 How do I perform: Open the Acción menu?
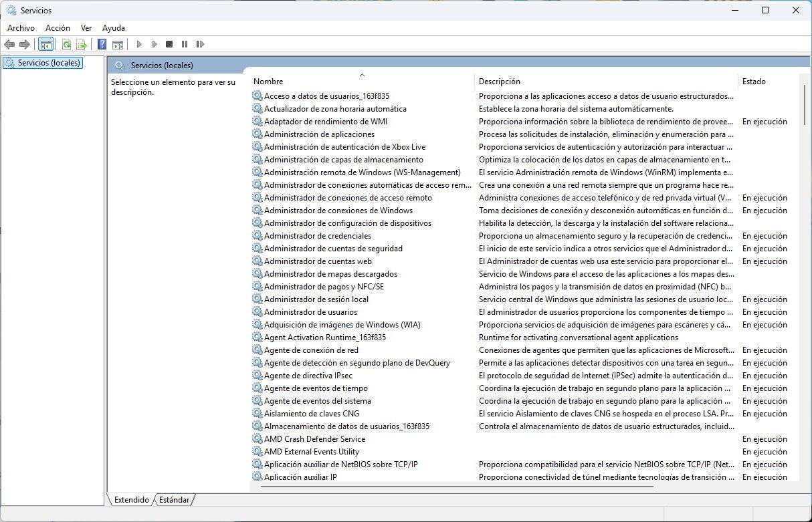(58, 27)
